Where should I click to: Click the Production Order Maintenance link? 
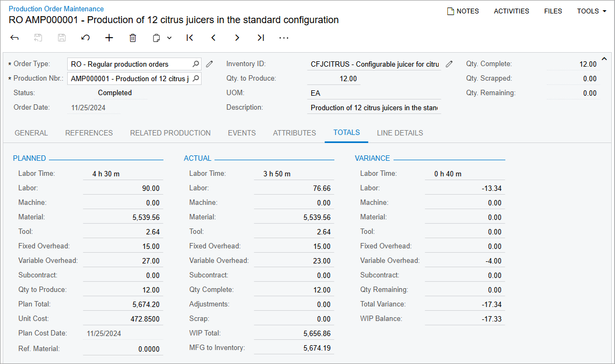tap(56, 9)
